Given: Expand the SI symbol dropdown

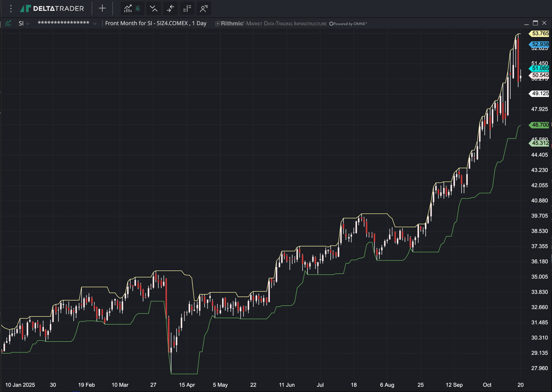Looking at the screenshot, I should (24, 23).
